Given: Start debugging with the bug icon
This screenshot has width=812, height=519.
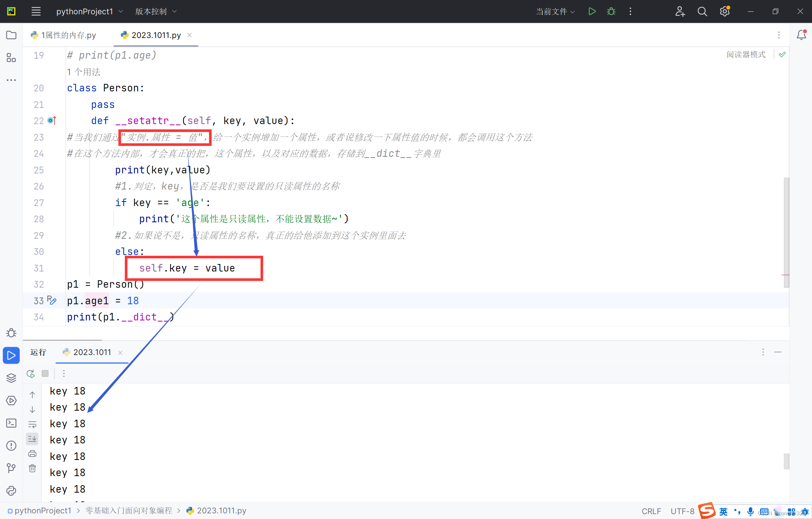Looking at the screenshot, I should point(611,11).
